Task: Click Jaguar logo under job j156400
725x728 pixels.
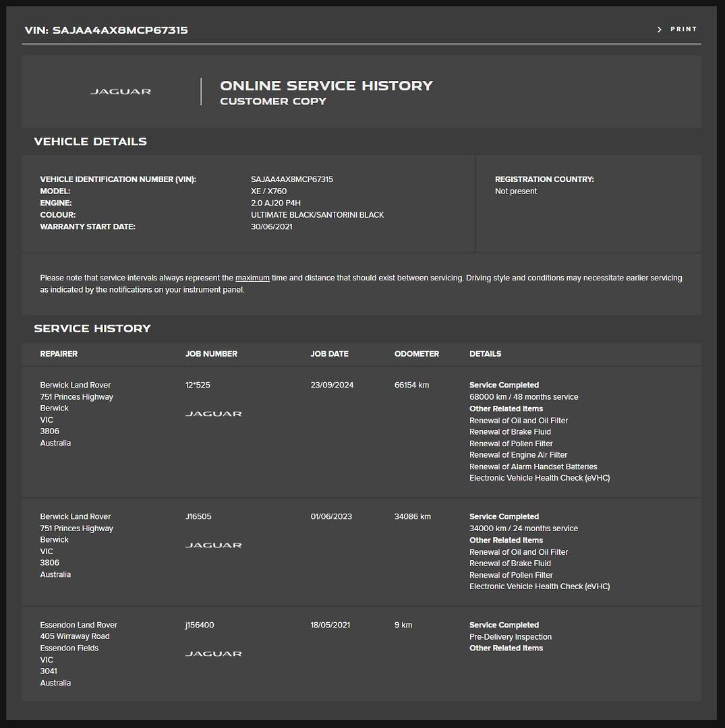Action: pyautogui.click(x=213, y=654)
